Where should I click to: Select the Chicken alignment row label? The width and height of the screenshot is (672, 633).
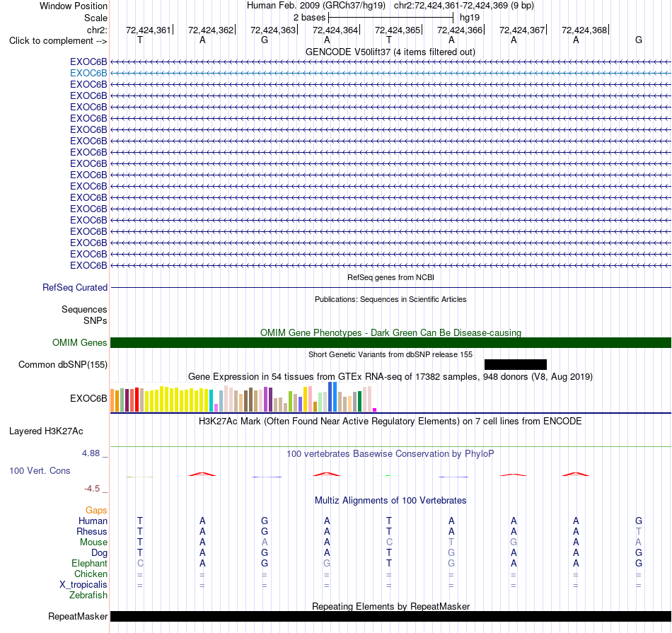pos(91,574)
